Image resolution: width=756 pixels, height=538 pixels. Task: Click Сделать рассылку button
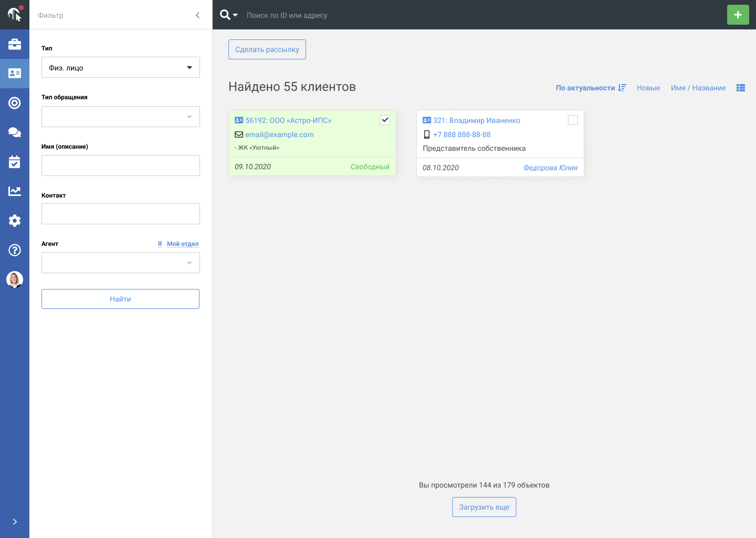(267, 49)
